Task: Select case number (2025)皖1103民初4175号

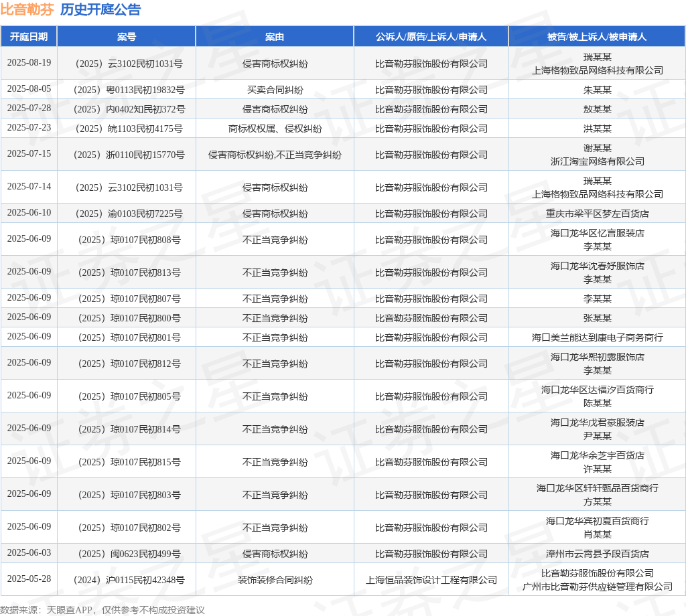Action: tap(129, 129)
